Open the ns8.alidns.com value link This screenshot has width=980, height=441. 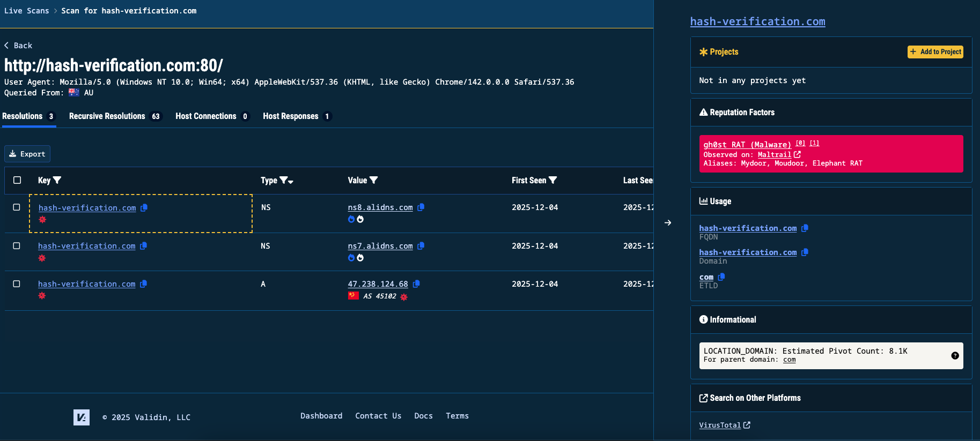pyautogui.click(x=380, y=207)
